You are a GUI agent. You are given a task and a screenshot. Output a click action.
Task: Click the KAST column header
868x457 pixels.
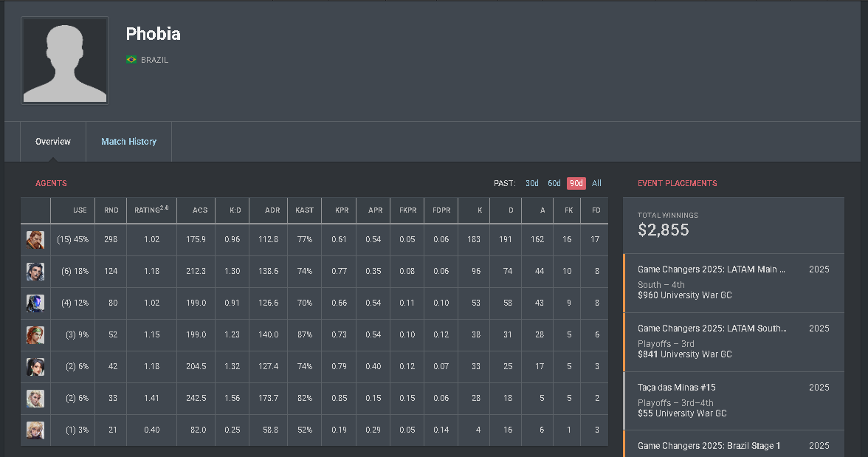point(304,210)
